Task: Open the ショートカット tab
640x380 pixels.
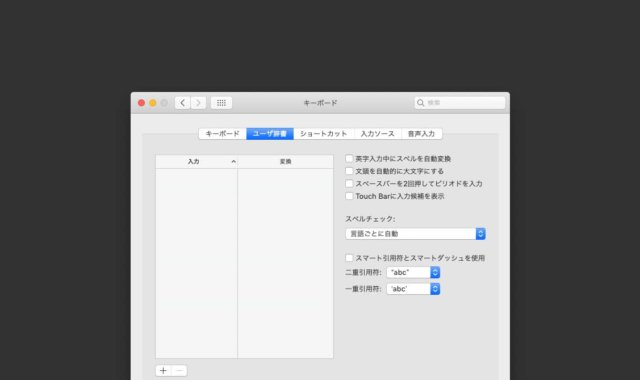Action: tap(324, 134)
